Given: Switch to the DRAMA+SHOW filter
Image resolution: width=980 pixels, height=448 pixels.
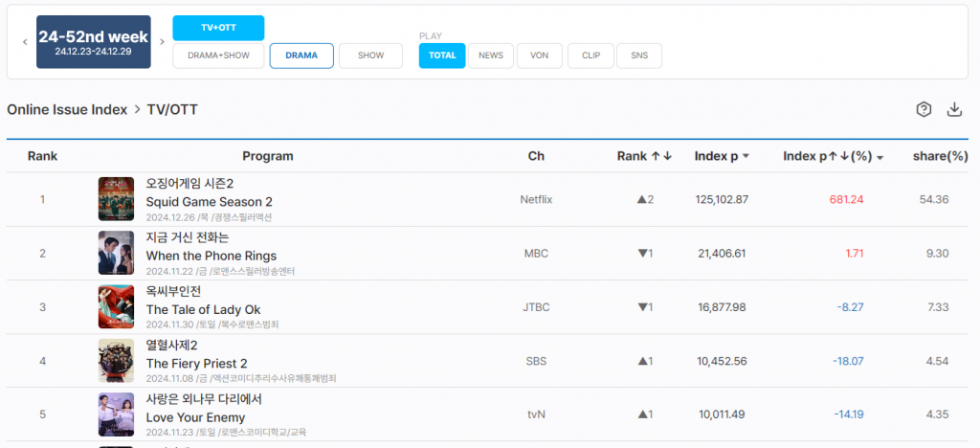Looking at the screenshot, I should click(x=218, y=56).
